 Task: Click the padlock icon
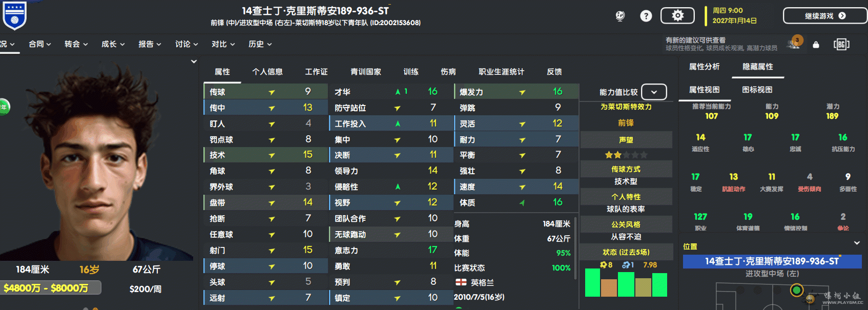[x=816, y=45]
